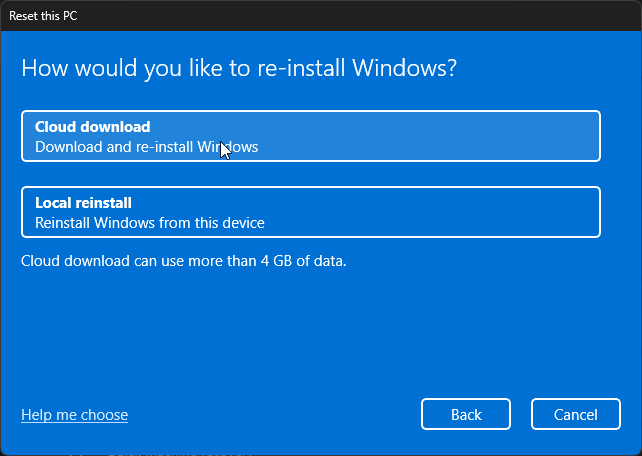642x456 pixels.
Task: Click the bold 'Cloud download' label
Action: [x=92, y=127]
